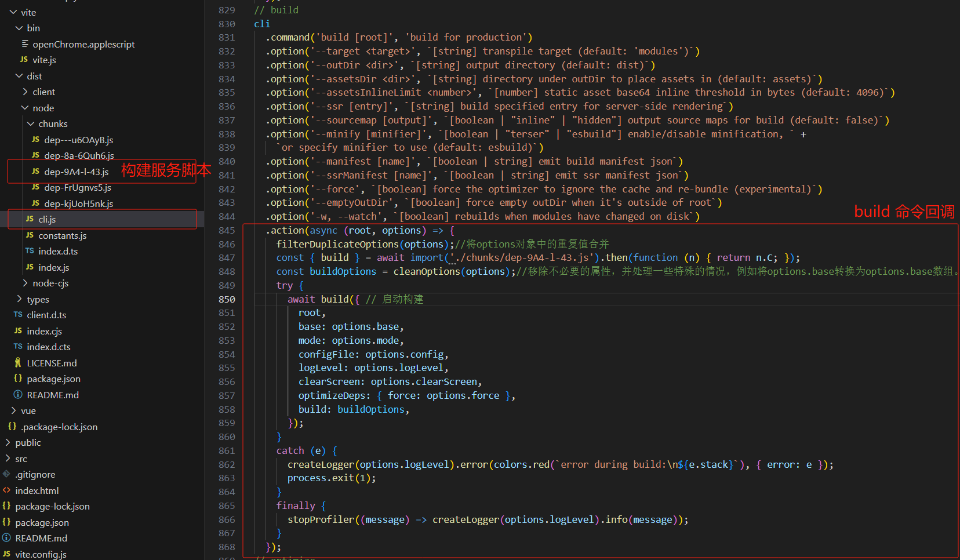960x560 pixels.
Task: Open README.md inside vite folder
Action: [x=53, y=395]
